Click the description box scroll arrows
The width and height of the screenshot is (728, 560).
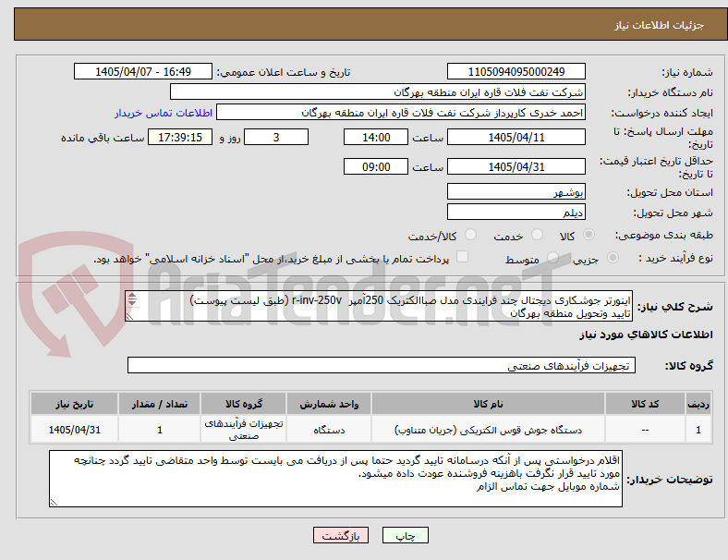[x=132, y=299]
